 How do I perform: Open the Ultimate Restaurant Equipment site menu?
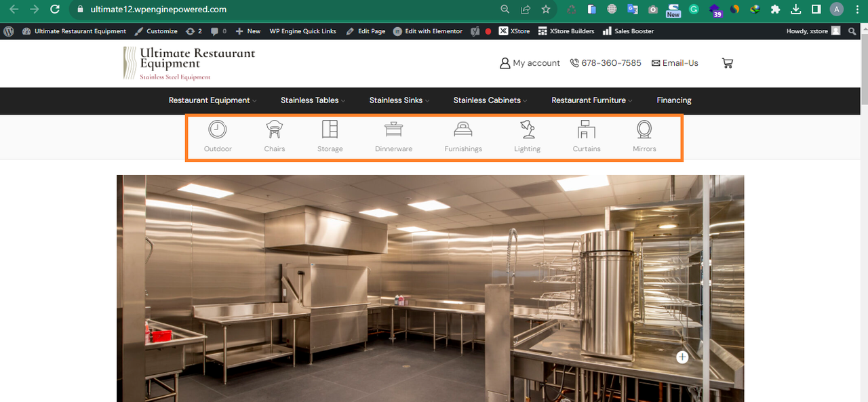(74, 31)
